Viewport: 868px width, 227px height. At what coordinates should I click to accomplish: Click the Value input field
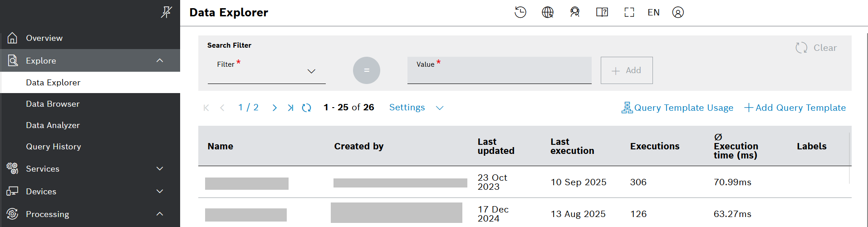pyautogui.click(x=499, y=73)
